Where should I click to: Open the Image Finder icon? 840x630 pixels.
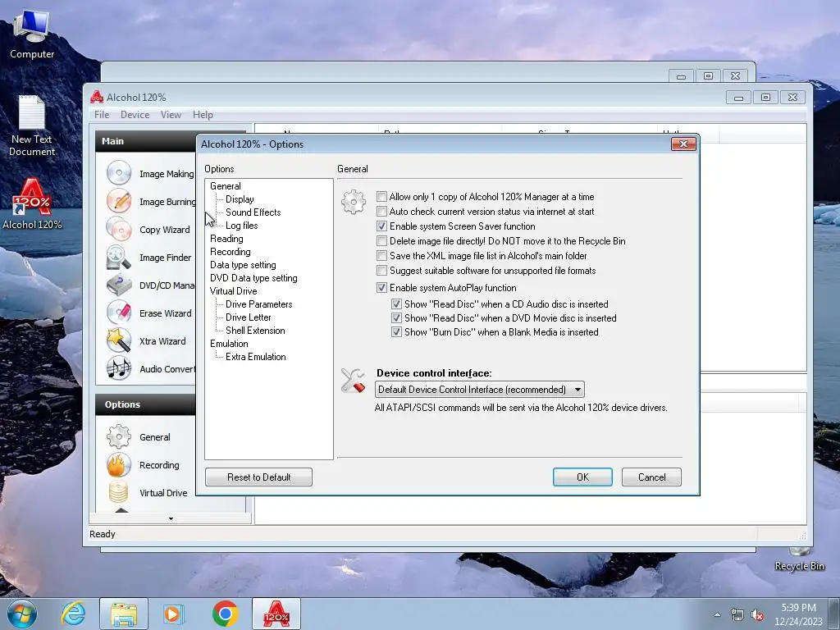(x=118, y=257)
